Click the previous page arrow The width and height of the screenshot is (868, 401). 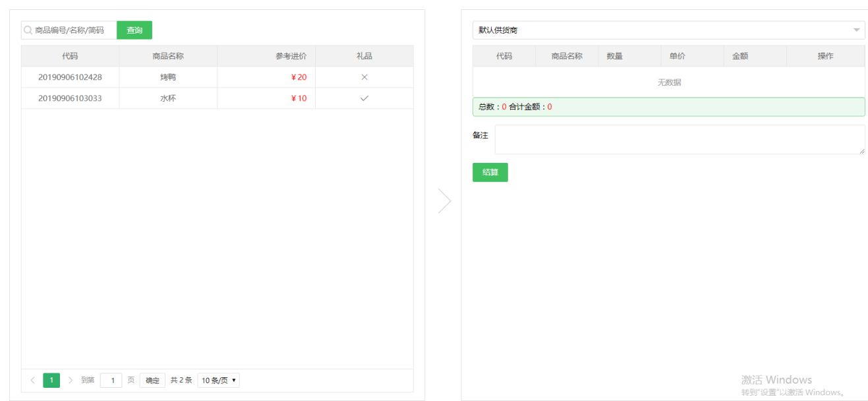[33, 380]
